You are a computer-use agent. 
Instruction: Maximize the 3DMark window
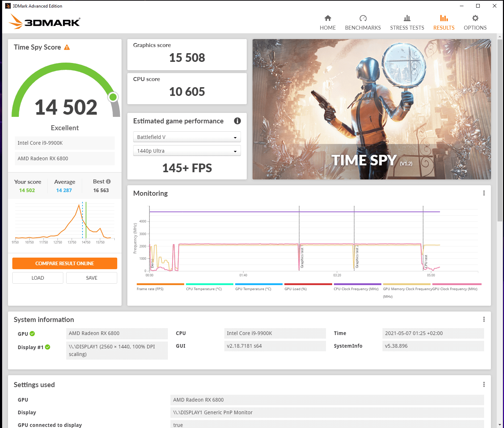click(478, 6)
